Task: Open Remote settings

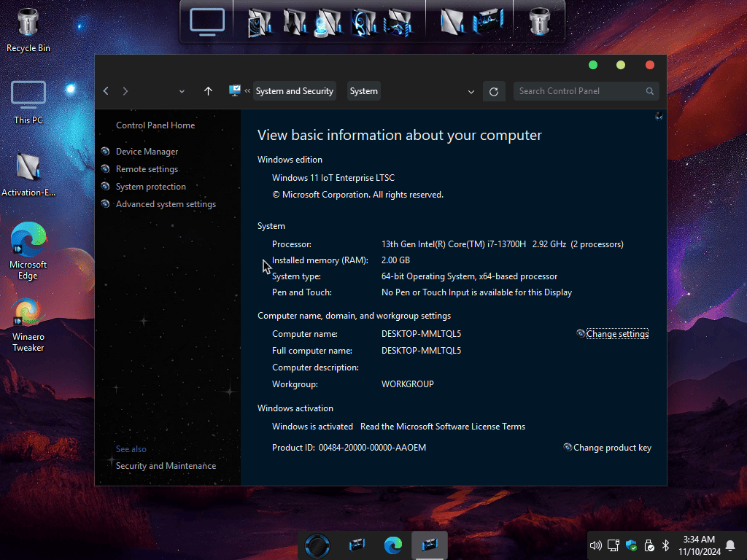Action: [147, 169]
